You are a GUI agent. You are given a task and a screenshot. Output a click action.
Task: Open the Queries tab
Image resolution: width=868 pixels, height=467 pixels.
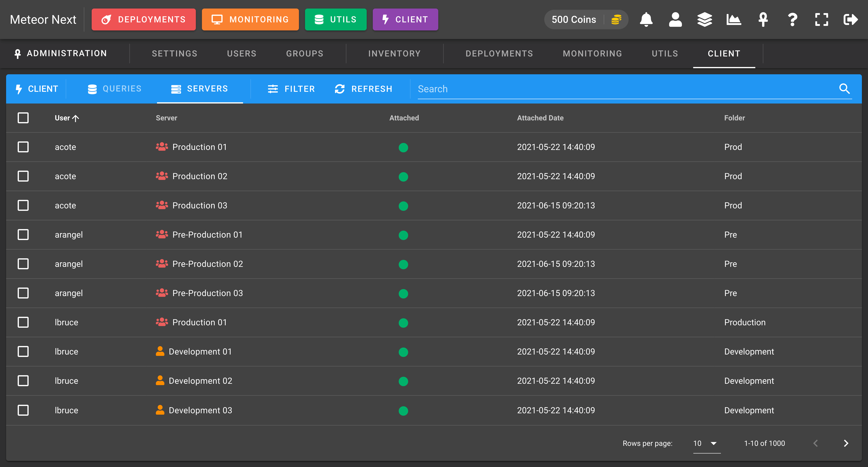click(115, 89)
